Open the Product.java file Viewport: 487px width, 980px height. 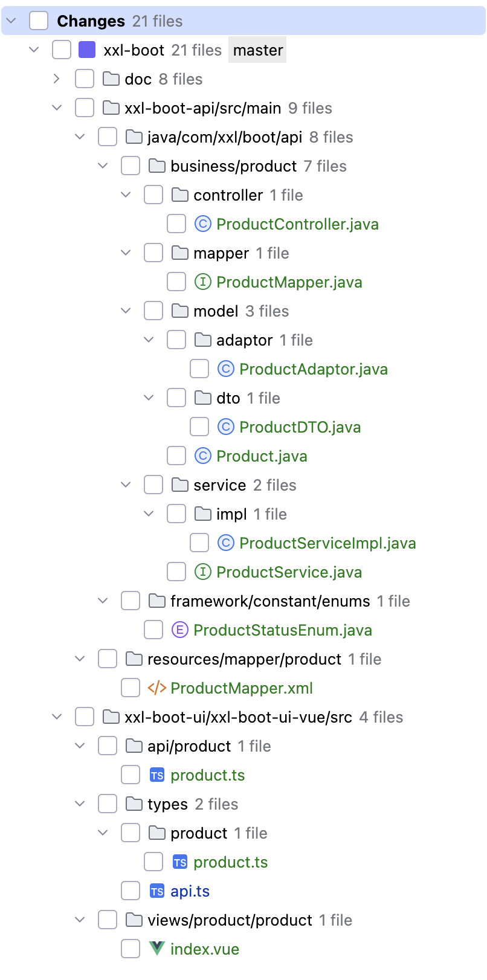tap(262, 456)
